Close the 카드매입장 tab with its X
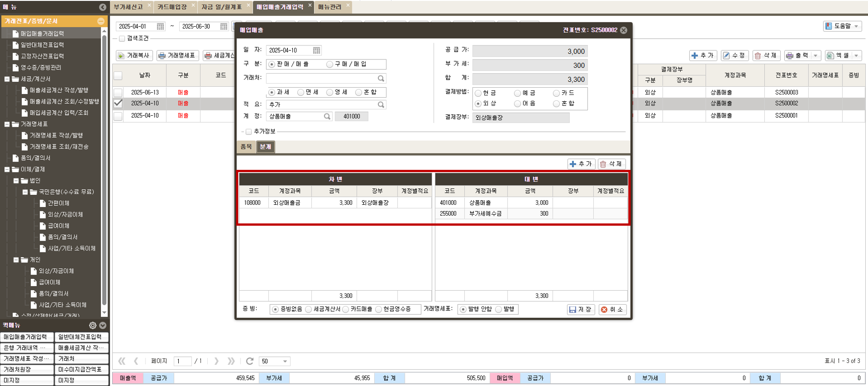Image resolution: width=868 pixels, height=386 pixels. pos(193,5)
